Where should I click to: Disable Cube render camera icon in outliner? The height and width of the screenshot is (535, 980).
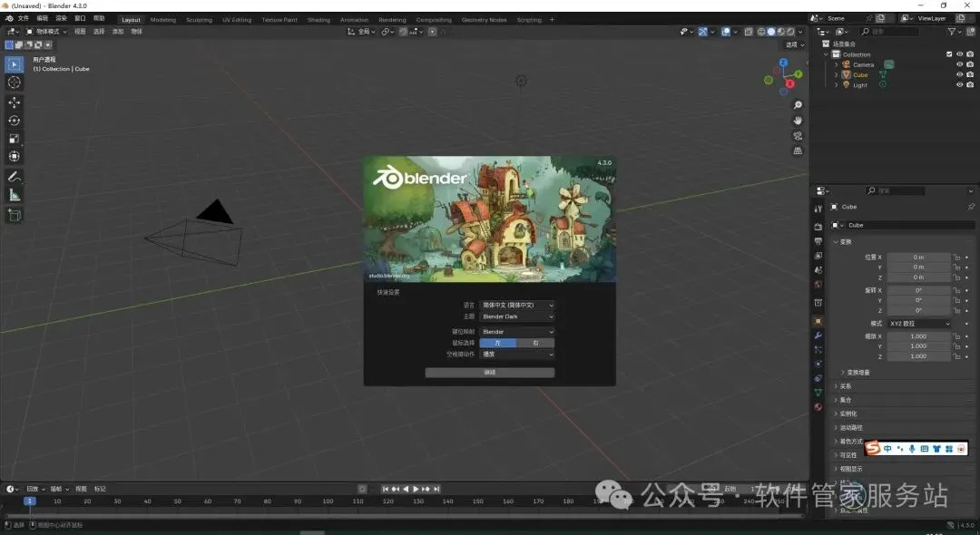tap(970, 75)
